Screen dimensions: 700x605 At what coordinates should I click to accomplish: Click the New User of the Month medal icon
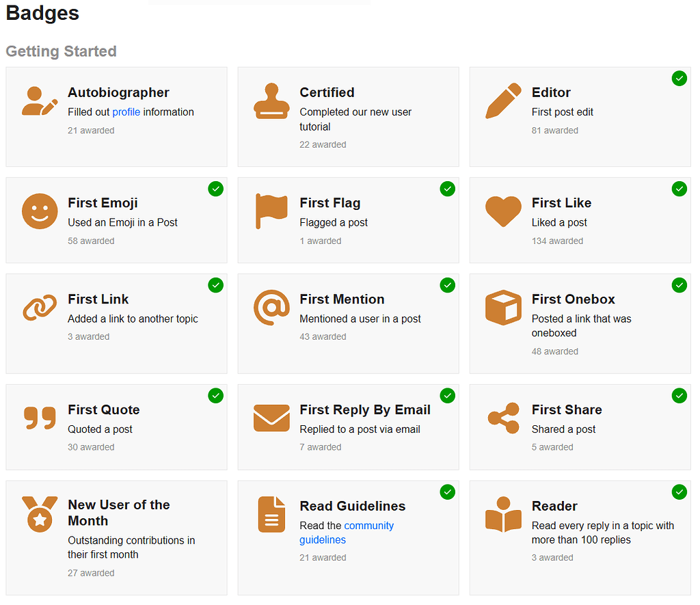click(39, 515)
